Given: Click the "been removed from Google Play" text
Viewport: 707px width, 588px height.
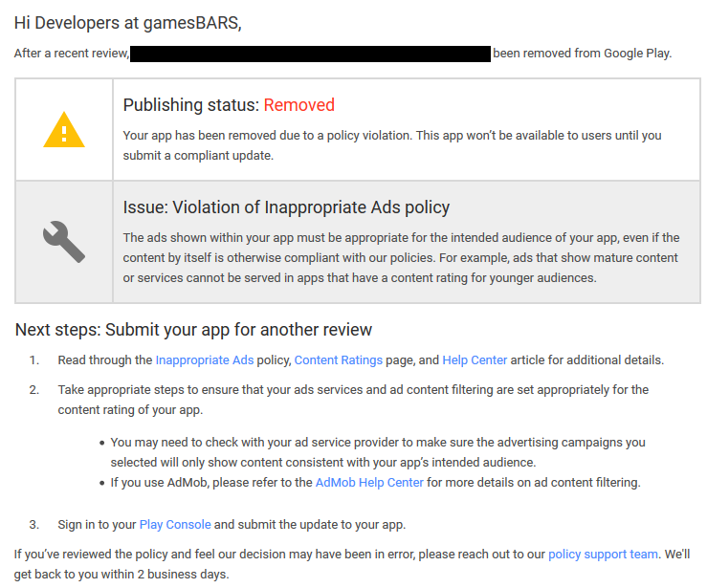Looking at the screenshot, I should point(582,54).
